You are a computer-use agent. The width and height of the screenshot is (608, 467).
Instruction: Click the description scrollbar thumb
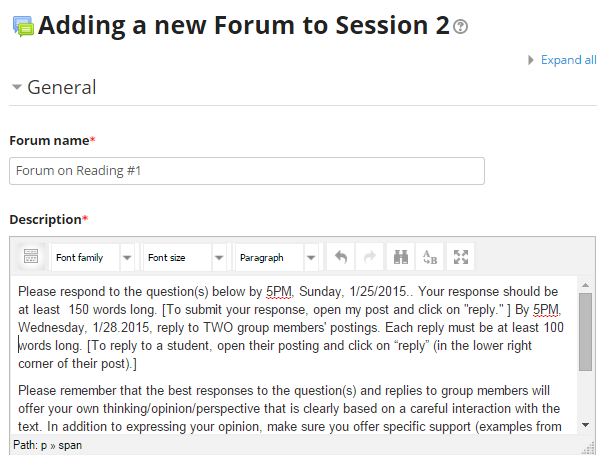click(586, 332)
